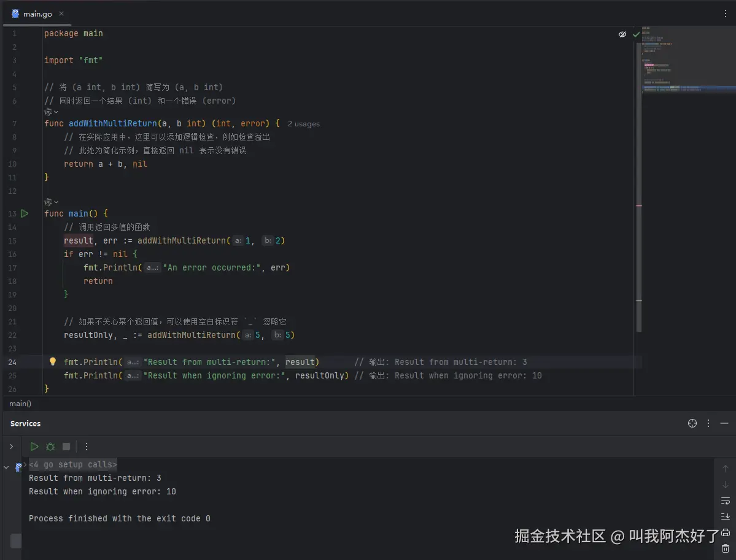The height and width of the screenshot is (560, 736).
Task: Click the 'func main() {' declaration text
Action: coord(76,213)
